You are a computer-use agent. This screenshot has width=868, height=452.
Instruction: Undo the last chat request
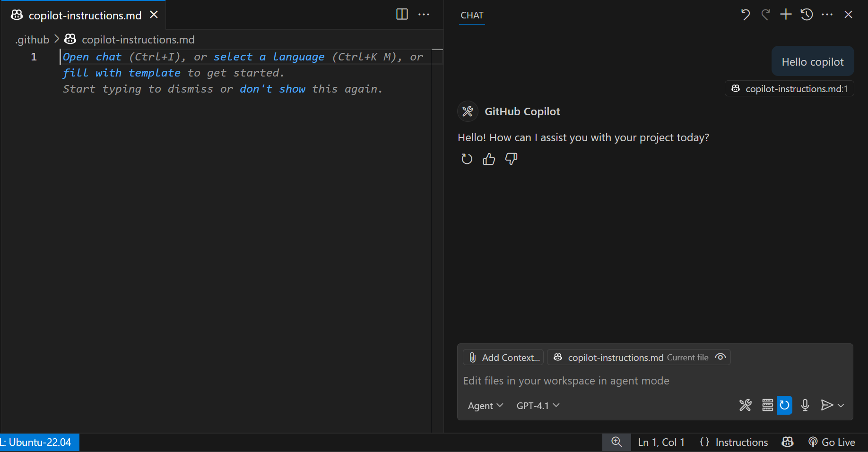coord(746,14)
